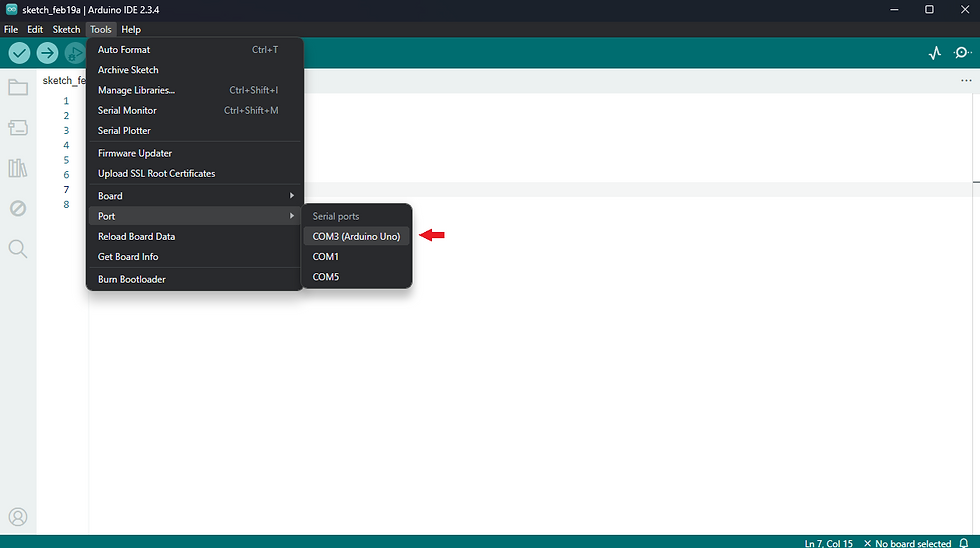Screen dimensions: 980x548
Task: Open the Help menu
Action: [131, 29]
